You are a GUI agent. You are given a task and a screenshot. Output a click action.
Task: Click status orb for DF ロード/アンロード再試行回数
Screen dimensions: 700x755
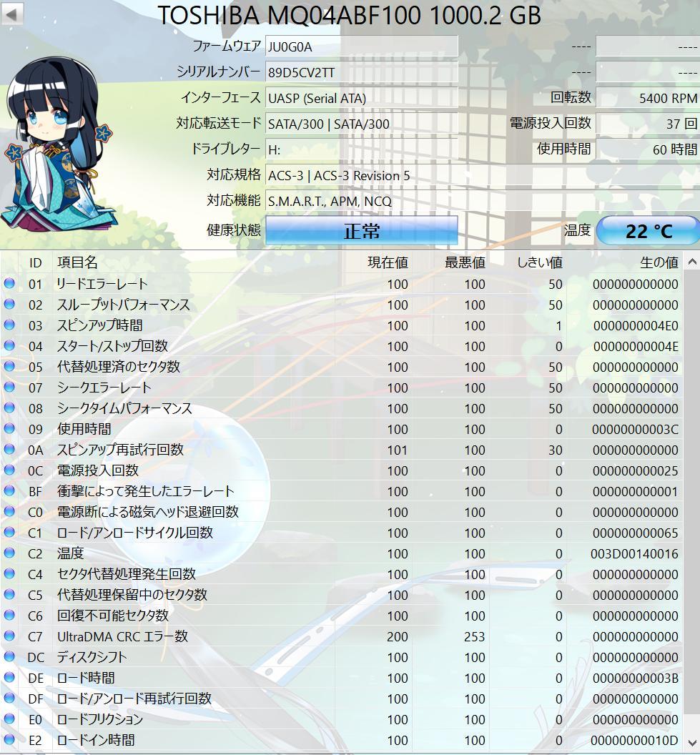tap(9, 698)
